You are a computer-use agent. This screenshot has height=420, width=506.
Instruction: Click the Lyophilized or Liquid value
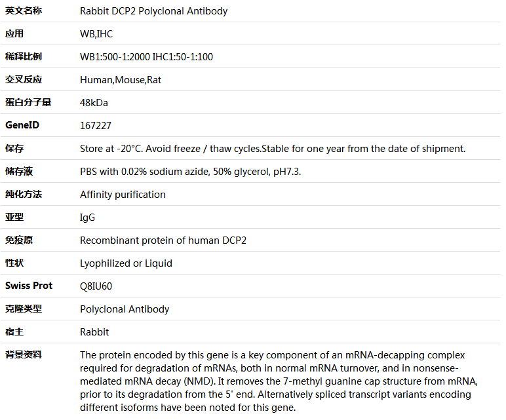pyautogui.click(x=126, y=263)
